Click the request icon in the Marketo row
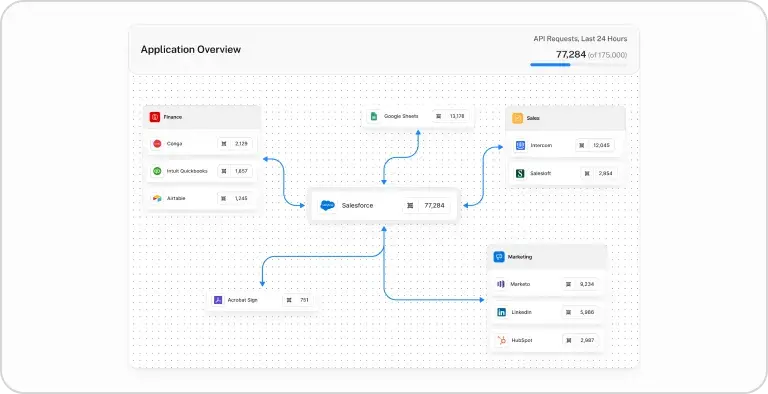768x394 pixels. pos(568,284)
